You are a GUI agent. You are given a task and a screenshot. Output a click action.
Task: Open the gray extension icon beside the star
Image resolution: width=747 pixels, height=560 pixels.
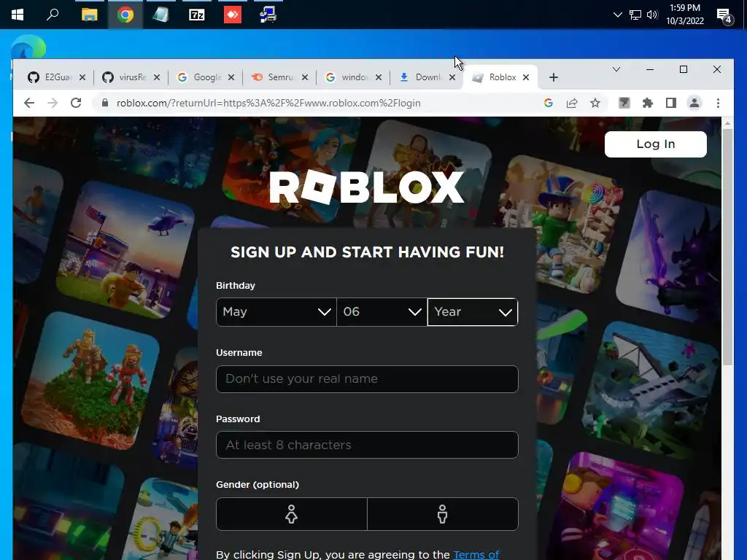click(x=624, y=103)
